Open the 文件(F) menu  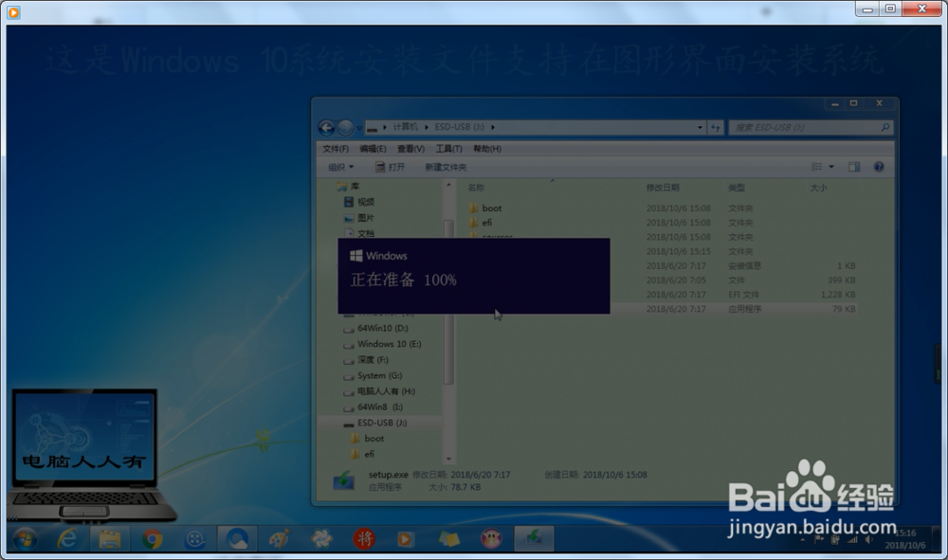(x=336, y=149)
